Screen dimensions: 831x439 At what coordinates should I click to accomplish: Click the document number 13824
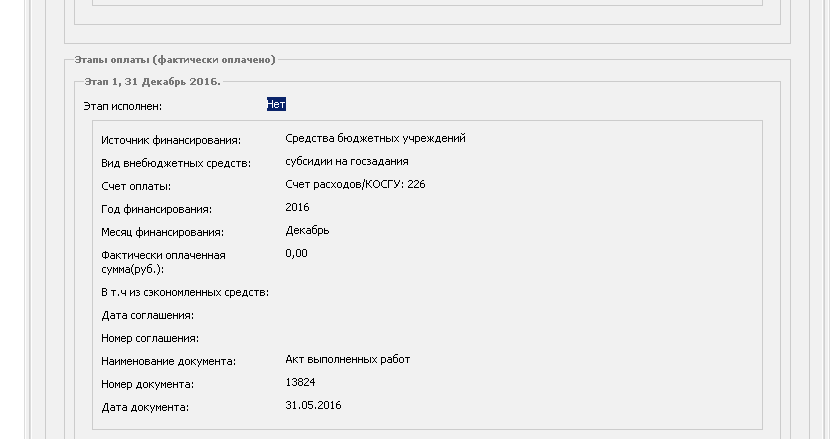click(300, 382)
